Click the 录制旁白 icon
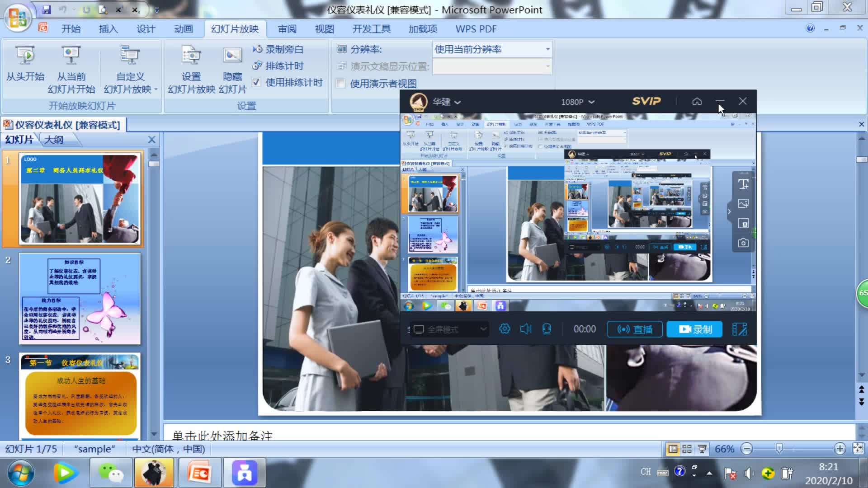The width and height of the screenshot is (868, 488). tap(258, 49)
